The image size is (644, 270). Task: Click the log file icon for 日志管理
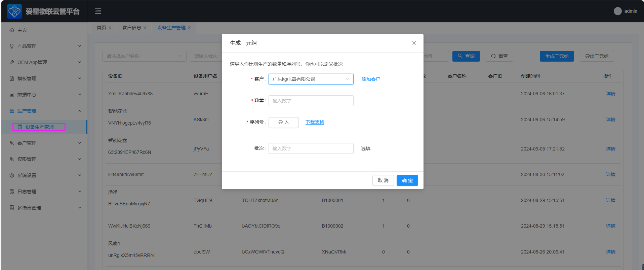click(x=12, y=192)
